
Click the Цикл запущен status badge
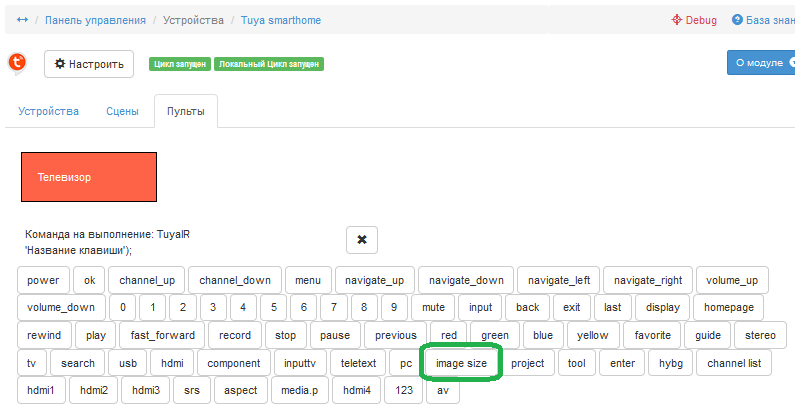(180, 64)
